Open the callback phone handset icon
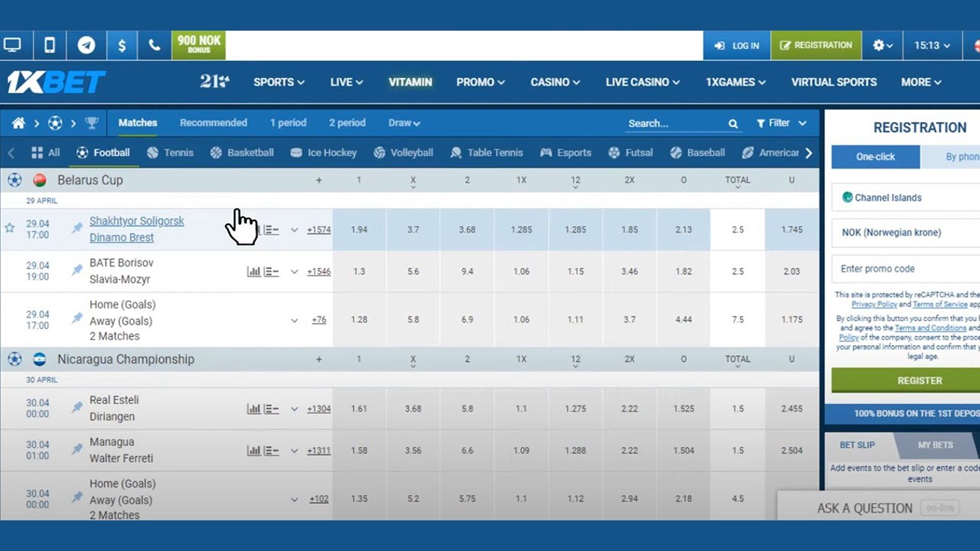The image size is (980, 551). click(155, 45)
